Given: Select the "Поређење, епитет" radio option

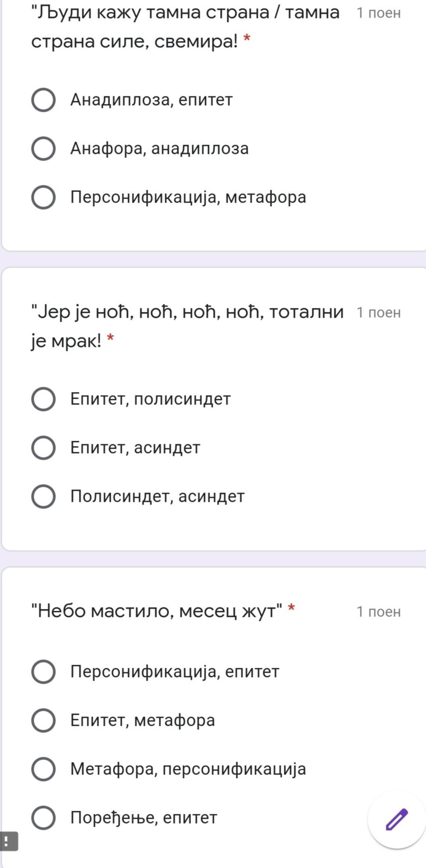Looking at the screenshot, I should (x=43, y=817).
